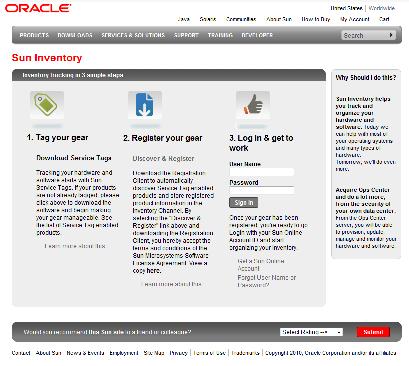
Task: Click the '1. Tag your gear' heading
Action: pyautogui.click(x=57, y=137)
